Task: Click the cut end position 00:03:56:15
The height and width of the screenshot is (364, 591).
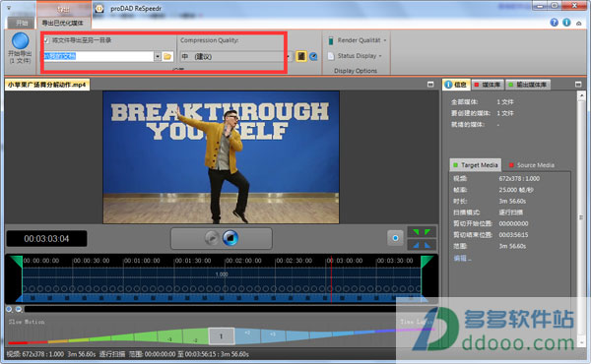Action: coord(513,235)
